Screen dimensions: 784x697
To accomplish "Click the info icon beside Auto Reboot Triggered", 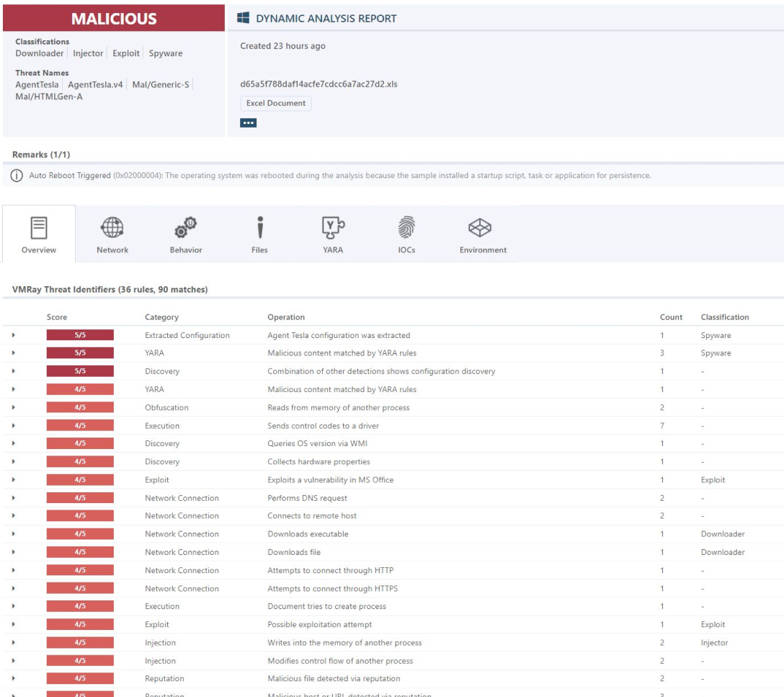I will click(17, 175).
